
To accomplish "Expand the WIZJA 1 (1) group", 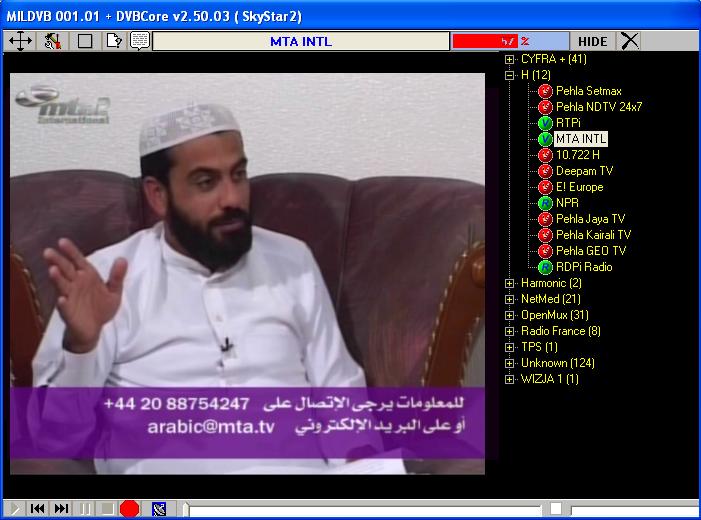I will (509, 379).
